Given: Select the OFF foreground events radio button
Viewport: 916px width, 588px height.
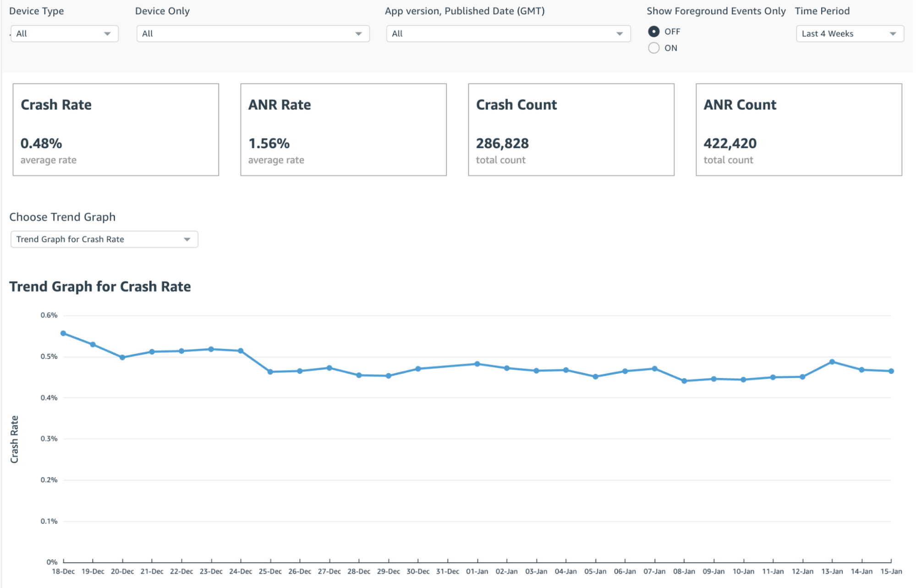Looking at the screenshot, I should tap(653, 31).
